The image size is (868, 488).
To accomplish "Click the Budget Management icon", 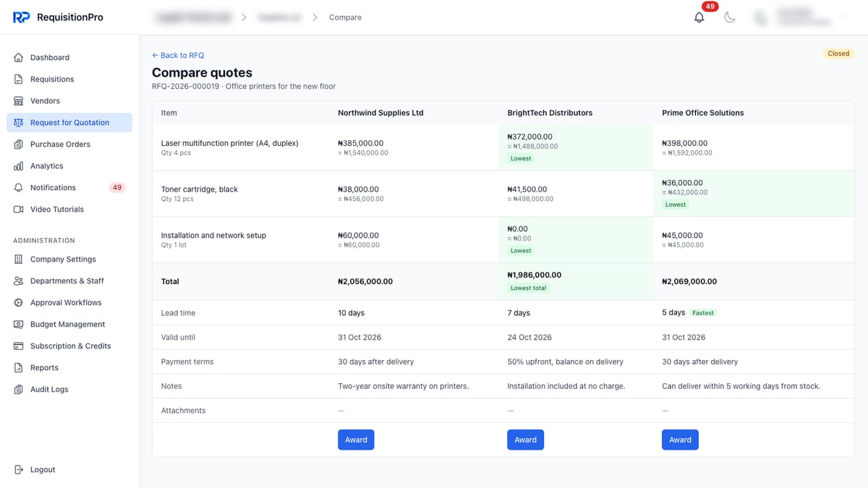I will coord(19,324).
